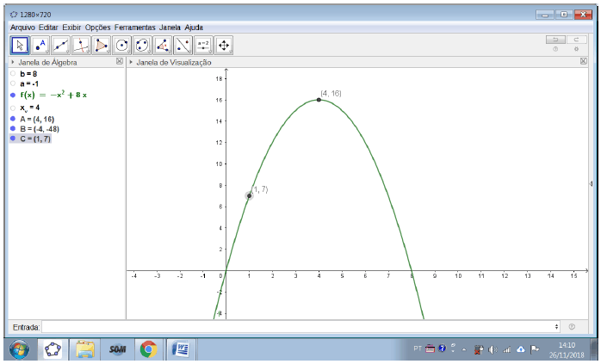
Task: Click the Undo button
Action: [555, 40]
